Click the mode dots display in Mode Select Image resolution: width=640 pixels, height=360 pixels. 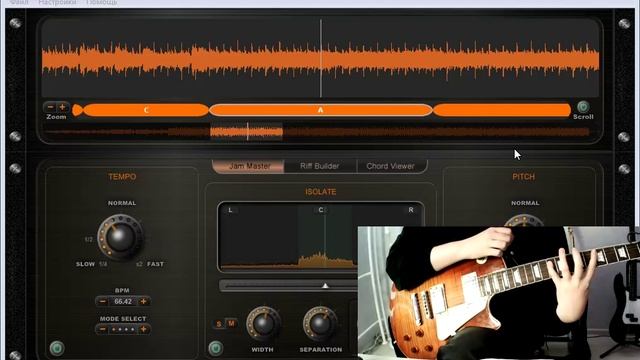tap(123, 329)
